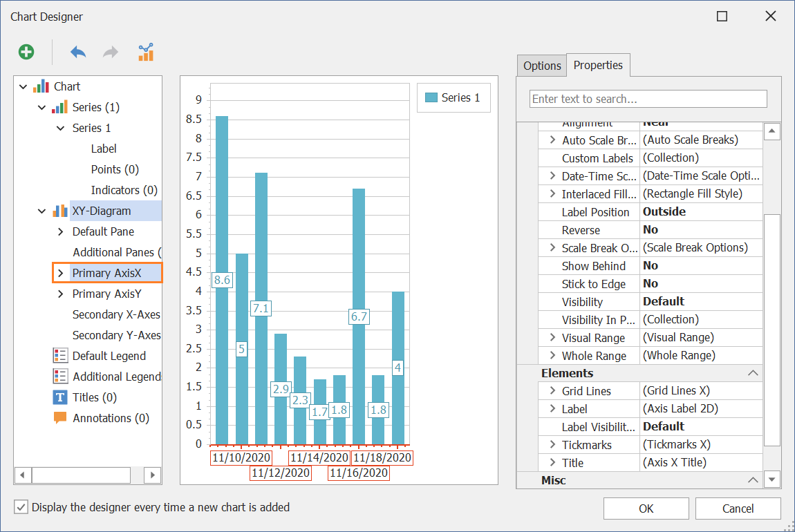
Task: Toggle 'Display the designer' checkbox
Action: (21, 506)
